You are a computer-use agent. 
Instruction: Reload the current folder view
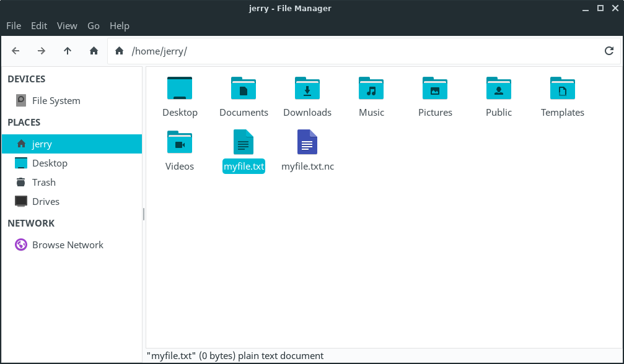pos(609,51)
